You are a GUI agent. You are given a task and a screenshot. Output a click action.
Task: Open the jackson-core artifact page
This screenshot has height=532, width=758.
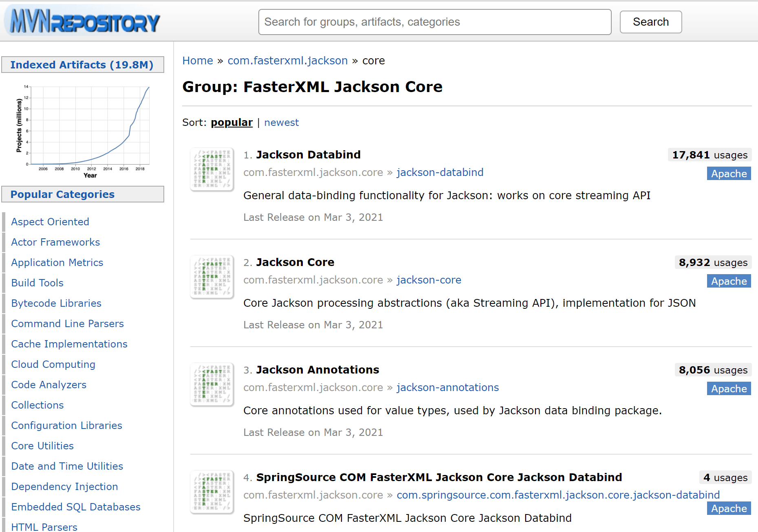(x=429, y=280)
